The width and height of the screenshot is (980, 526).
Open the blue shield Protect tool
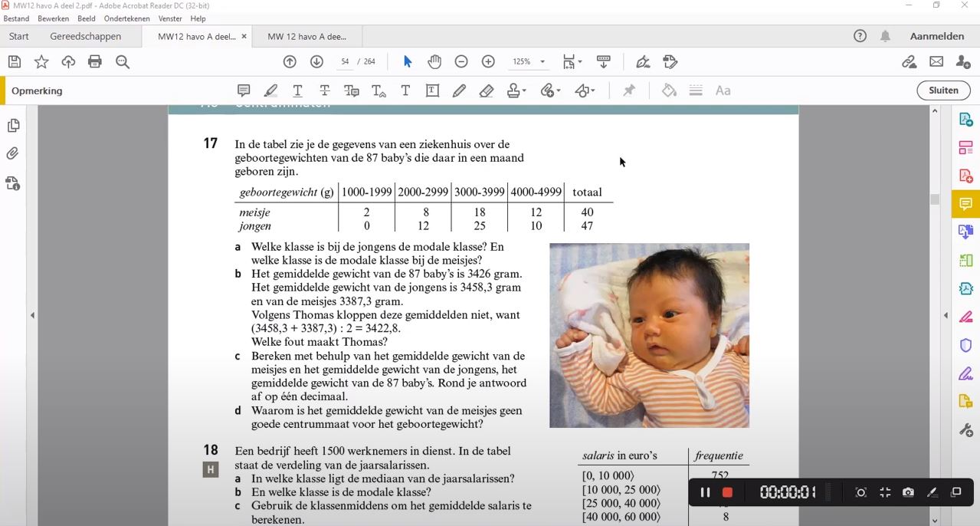(x=965, y=345)
